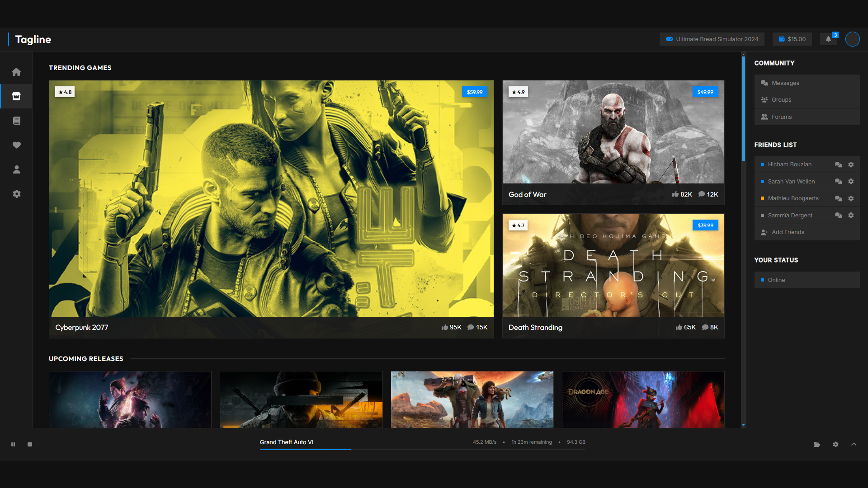Click the Cyberpunk 2077 title text
This screenshot has height=488, width=868.
[x=82, y=328]
